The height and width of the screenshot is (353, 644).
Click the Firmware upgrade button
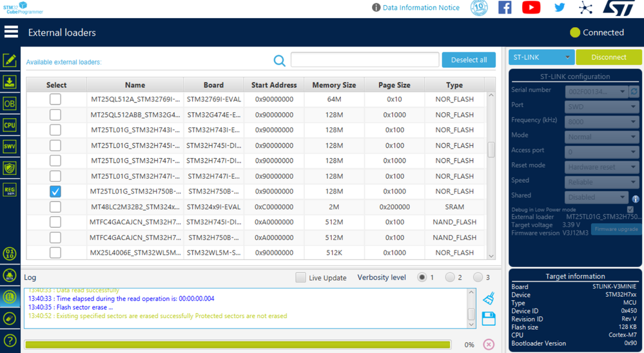616,229
